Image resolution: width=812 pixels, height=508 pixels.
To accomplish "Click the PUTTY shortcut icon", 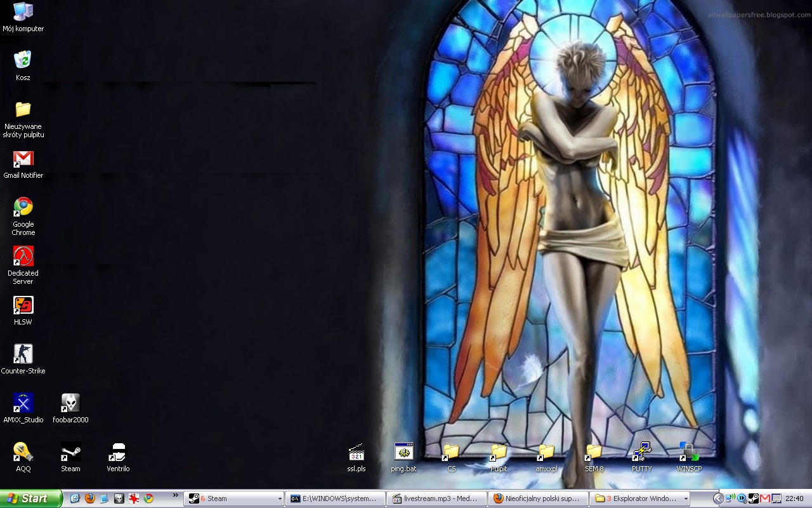I will tap(642, 452).
